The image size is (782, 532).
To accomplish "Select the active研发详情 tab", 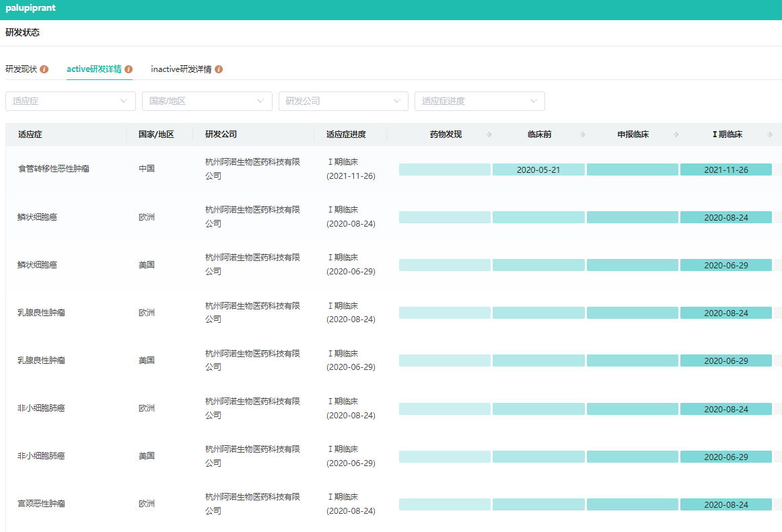I will click(94, 69).
